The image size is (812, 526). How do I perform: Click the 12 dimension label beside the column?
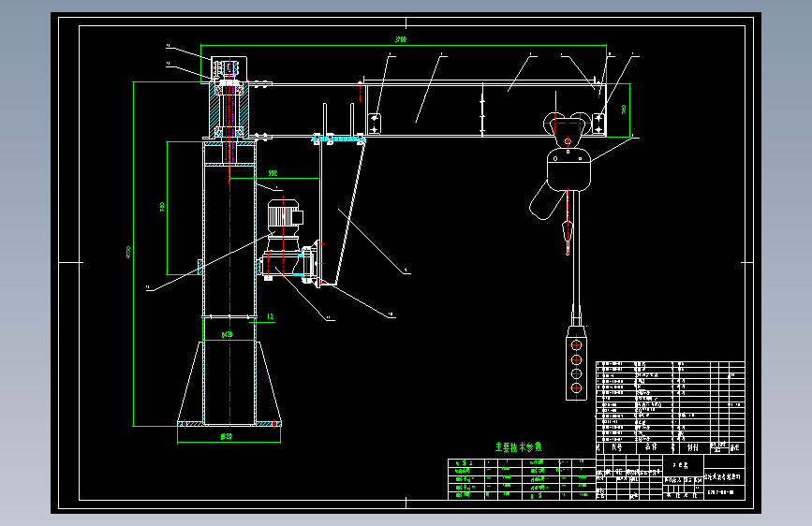click(271, 316)
